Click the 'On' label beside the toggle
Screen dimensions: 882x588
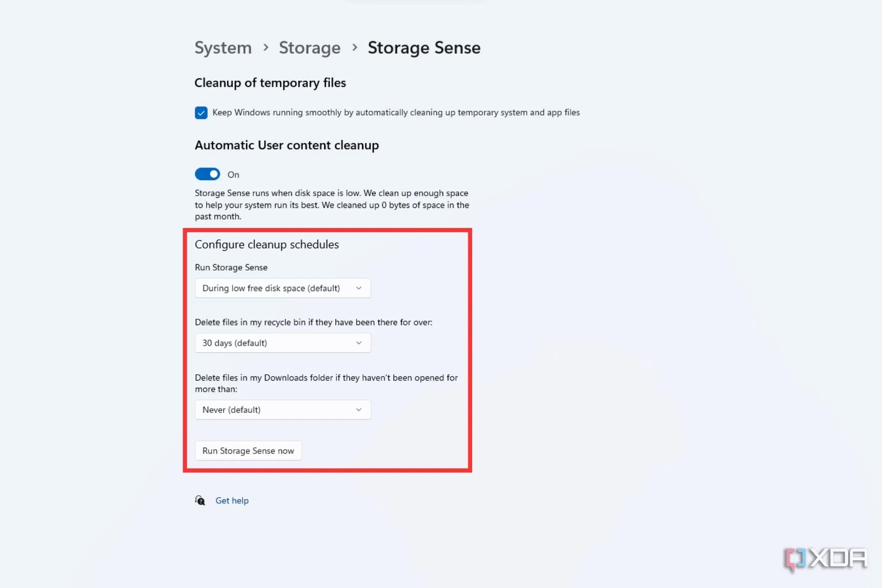click(233, 174)
